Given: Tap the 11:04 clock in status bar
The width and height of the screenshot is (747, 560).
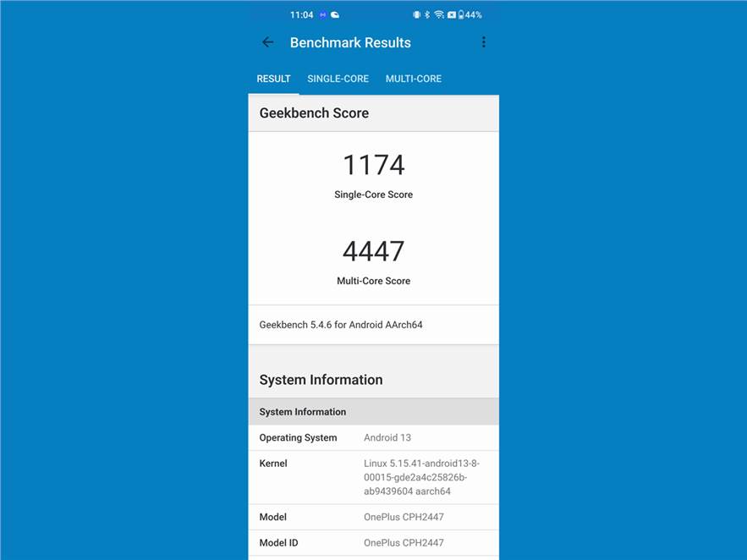Looking at the screenshot, I should click(301, 15).
